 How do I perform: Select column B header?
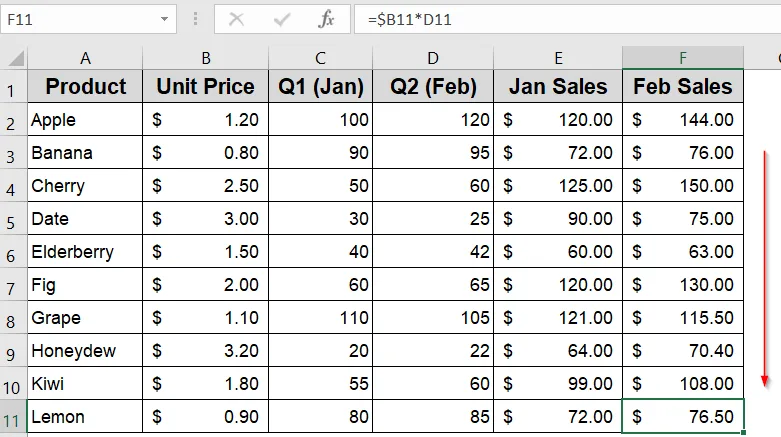click(206, 58)
